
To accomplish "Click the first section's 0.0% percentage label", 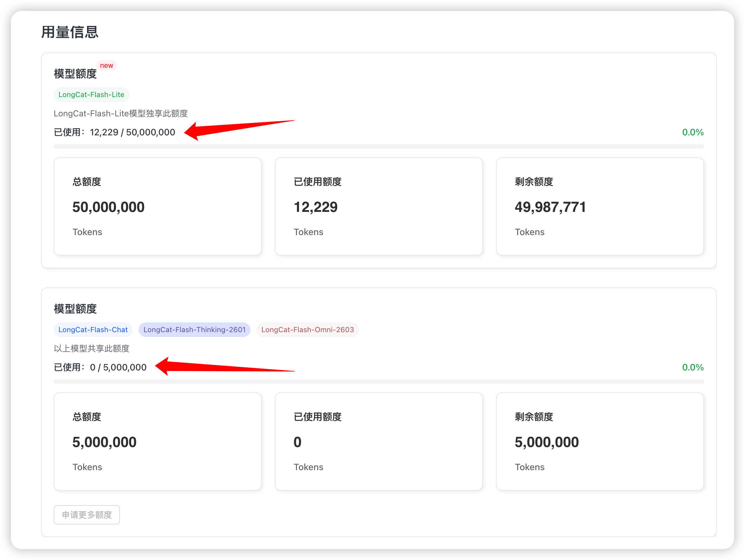I will point(693,132).
